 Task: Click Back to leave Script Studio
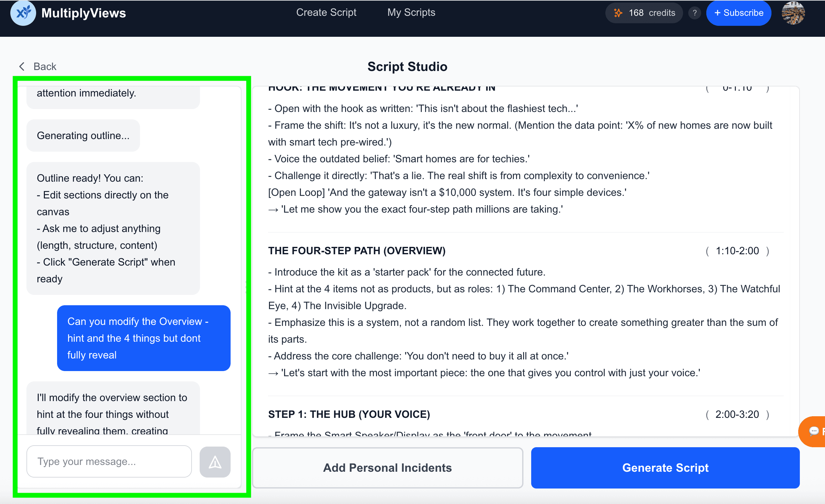[x=45, y=66]
